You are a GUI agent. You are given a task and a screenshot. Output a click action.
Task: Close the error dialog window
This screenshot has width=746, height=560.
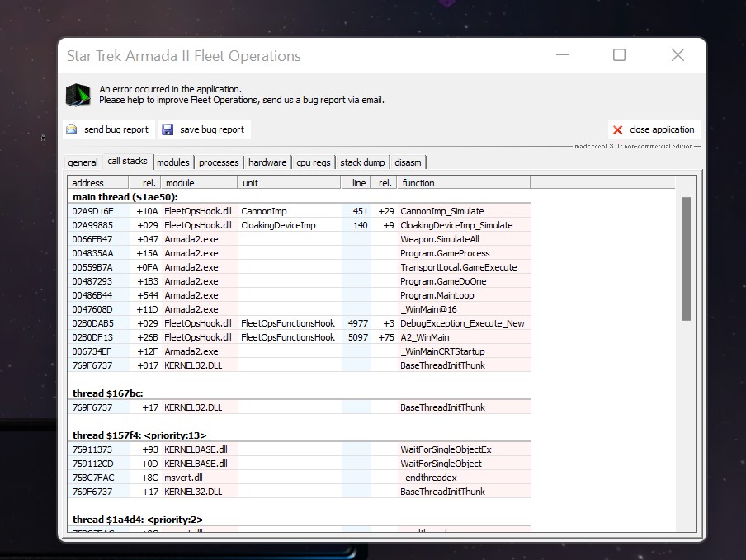pyautogui.click(x=678, y=55)
